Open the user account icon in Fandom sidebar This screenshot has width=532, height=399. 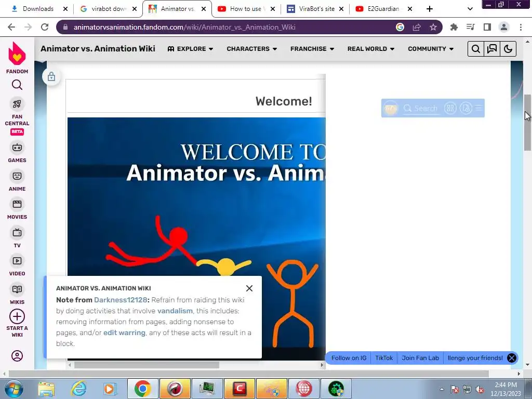(17, 356)
